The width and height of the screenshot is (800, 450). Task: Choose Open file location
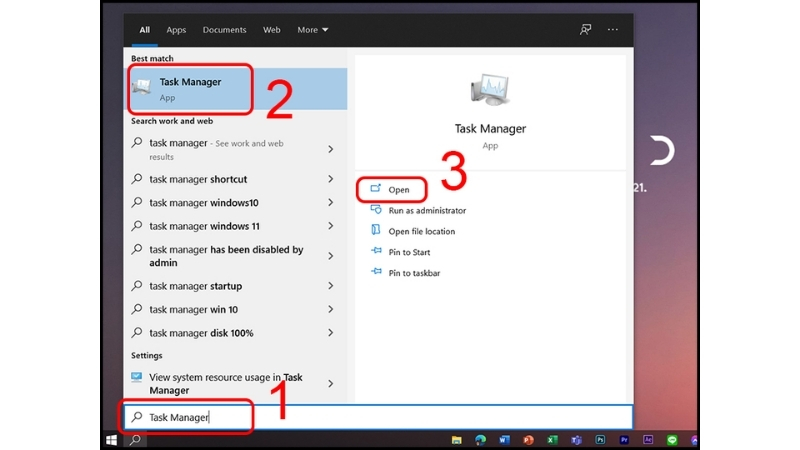[x=421, y=231]
